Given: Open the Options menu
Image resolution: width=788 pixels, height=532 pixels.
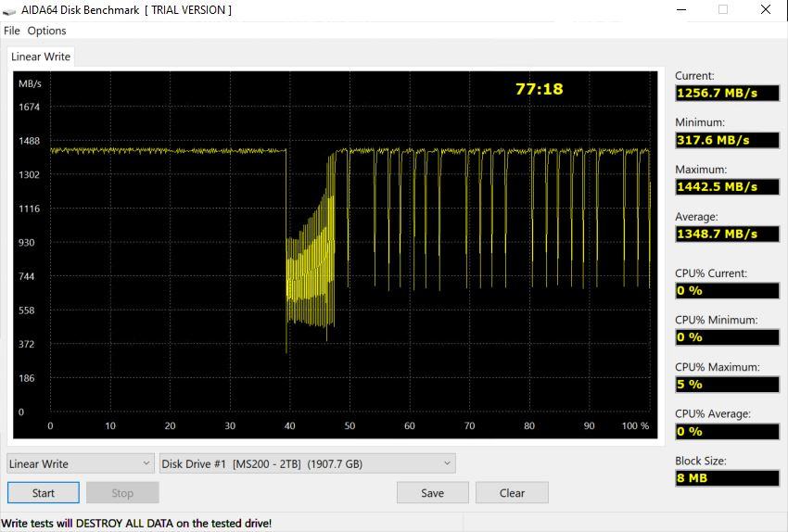Looking at the screenshot, I should click(46, 31).
